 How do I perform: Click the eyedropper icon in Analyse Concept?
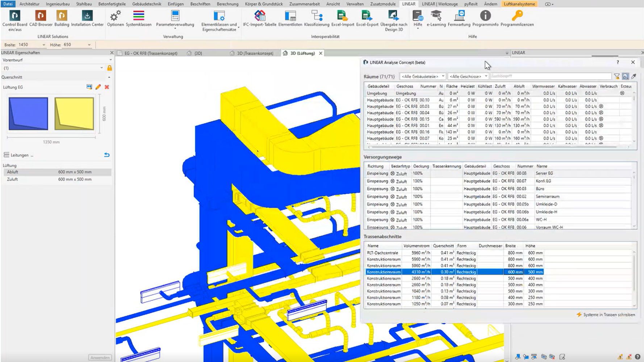(633, 76)
